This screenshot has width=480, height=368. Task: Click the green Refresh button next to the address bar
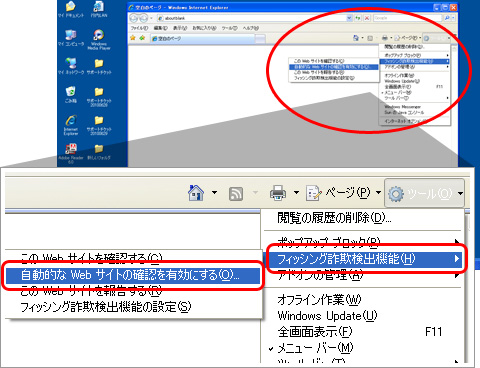[x=358, y=18]
